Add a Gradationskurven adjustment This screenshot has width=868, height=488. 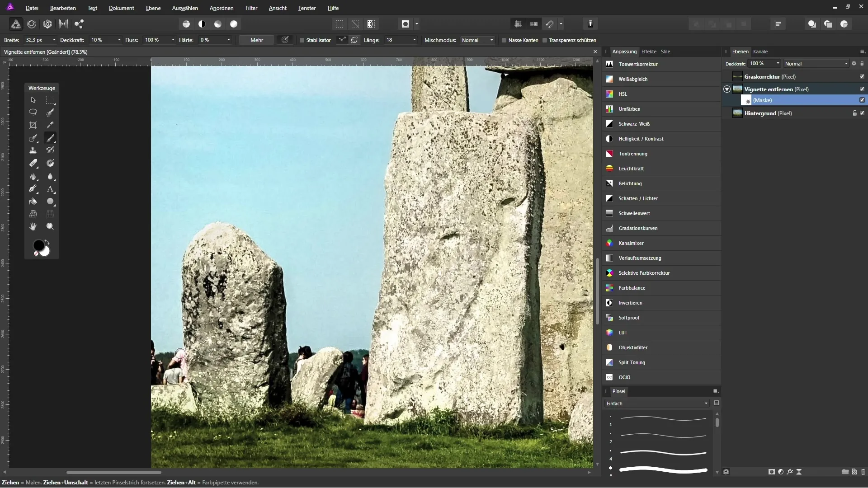[x=661, y=228]
